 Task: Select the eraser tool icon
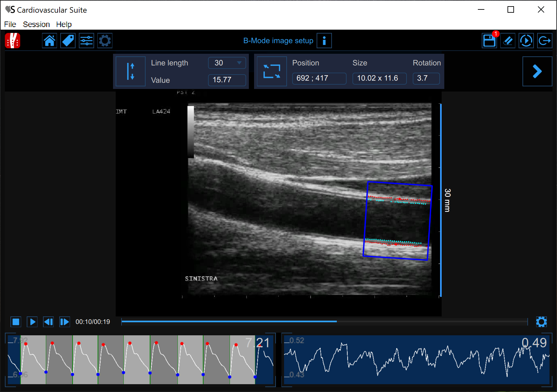(x=507, y=41)
